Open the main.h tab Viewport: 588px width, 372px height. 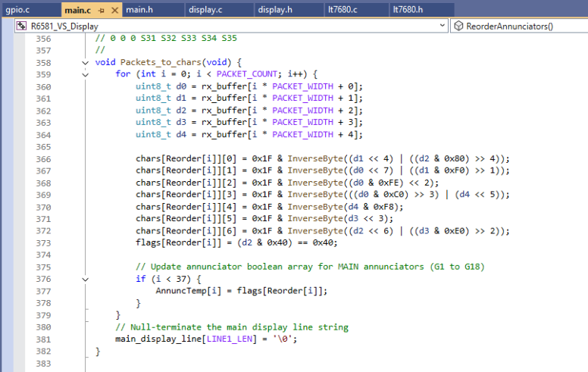click(x=139, y=10)
